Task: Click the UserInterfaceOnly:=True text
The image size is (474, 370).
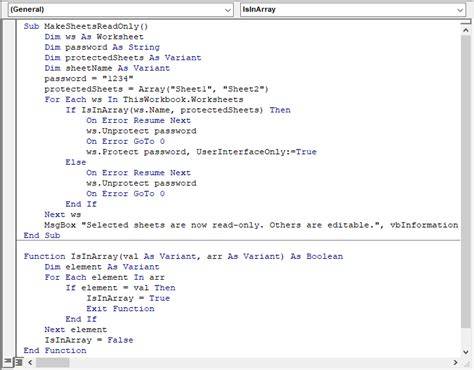Action: pyautogui.click(x=256, y=152)
